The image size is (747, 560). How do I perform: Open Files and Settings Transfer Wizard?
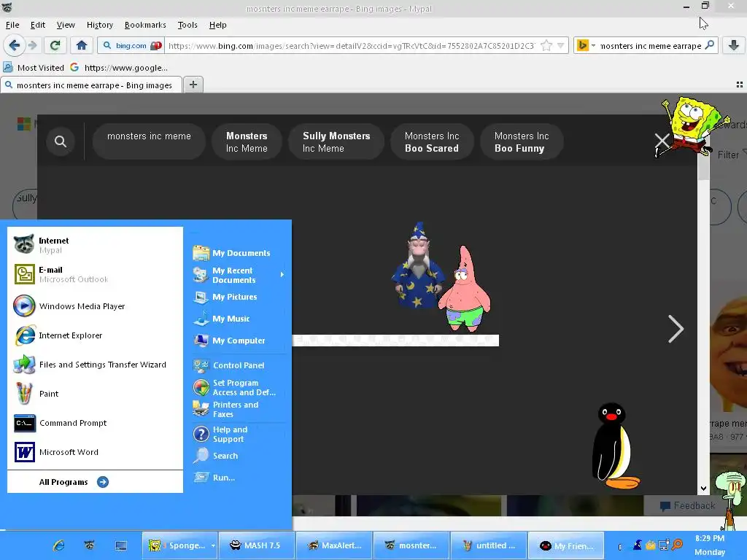(96, 365)
